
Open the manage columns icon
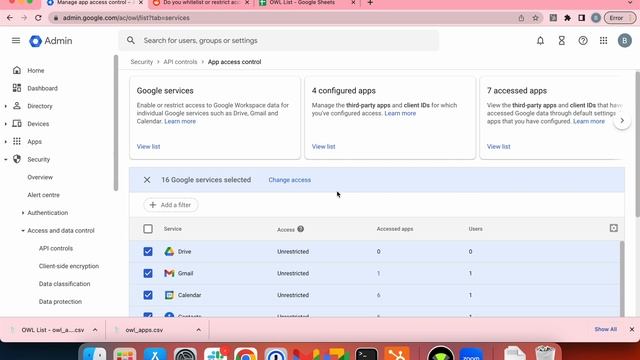[x=613, y=228]
